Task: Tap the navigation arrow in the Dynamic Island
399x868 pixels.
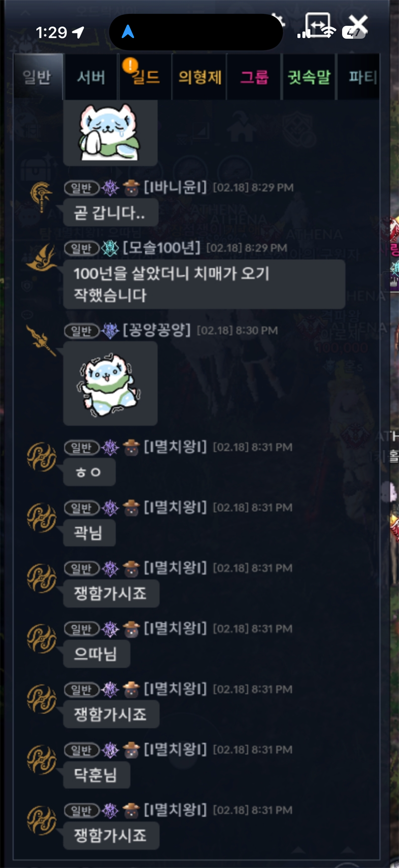Action: click(x=128, y=32)
